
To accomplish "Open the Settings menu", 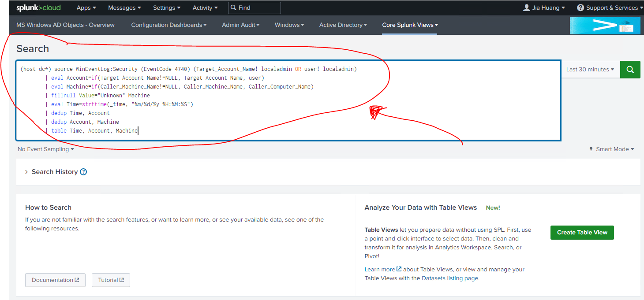I will point(167,8).
